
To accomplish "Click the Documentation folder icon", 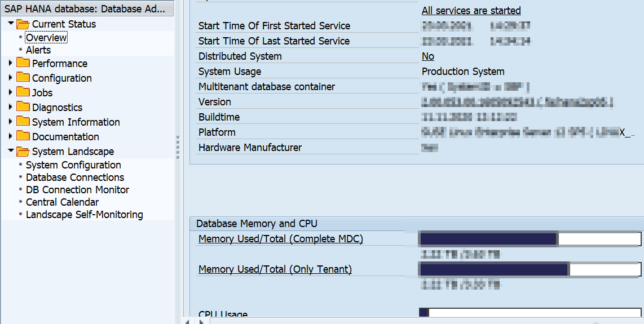I will coord(23,136).
